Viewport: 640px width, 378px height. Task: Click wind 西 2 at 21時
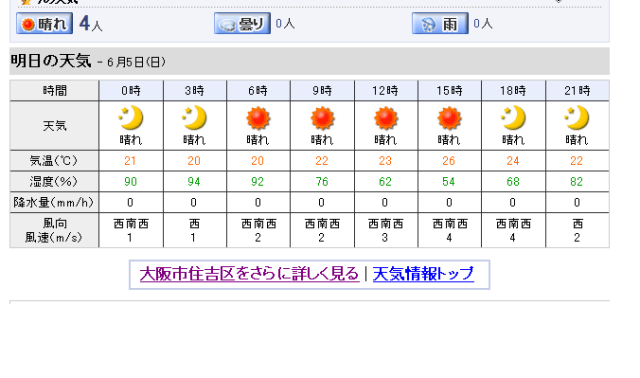577,230
